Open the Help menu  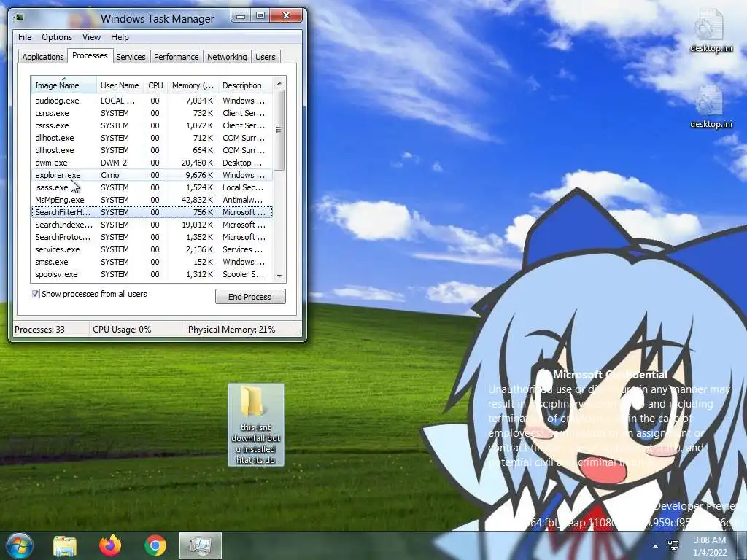(x=120, y=37)
